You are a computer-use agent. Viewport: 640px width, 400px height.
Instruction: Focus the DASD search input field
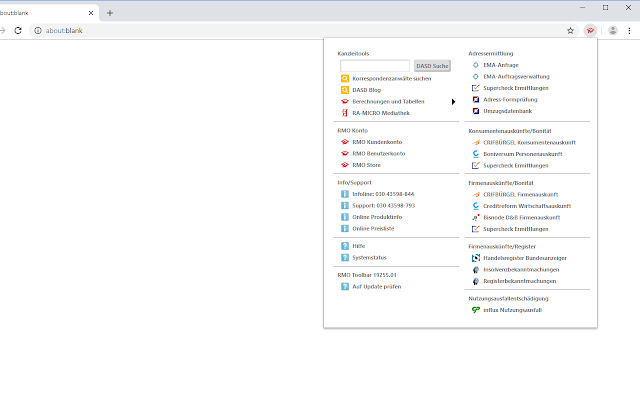click(375, 66)
